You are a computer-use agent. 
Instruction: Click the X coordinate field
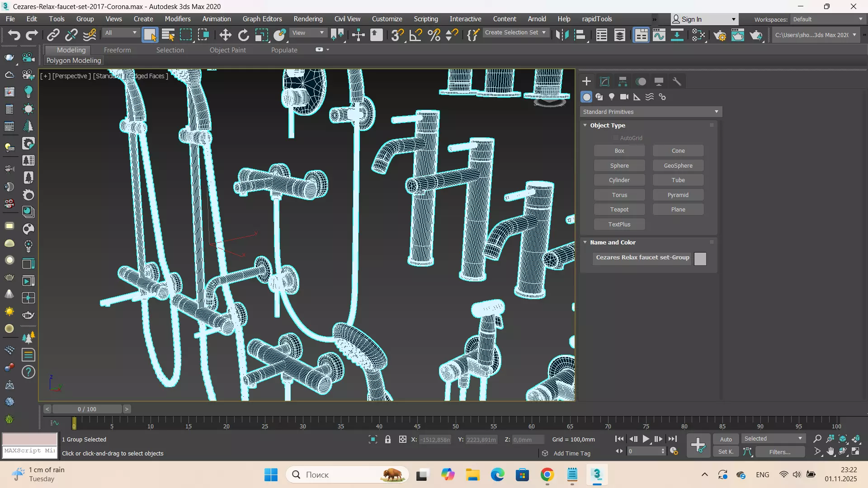435,440
